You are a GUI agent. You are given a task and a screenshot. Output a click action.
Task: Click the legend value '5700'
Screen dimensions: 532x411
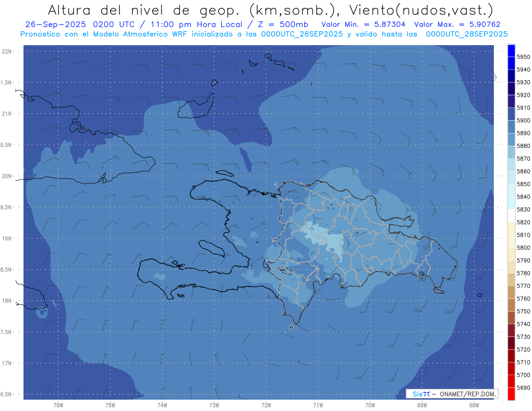click(523, 375)
